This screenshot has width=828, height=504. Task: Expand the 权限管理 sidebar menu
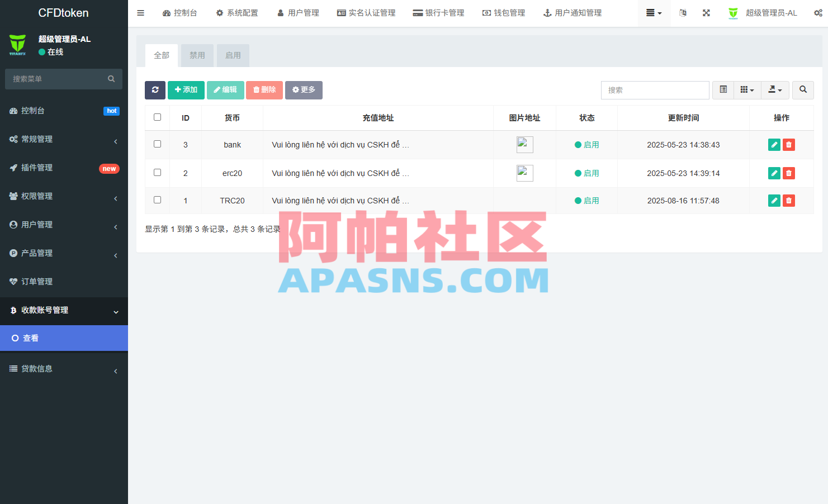[x=64, y=196]
